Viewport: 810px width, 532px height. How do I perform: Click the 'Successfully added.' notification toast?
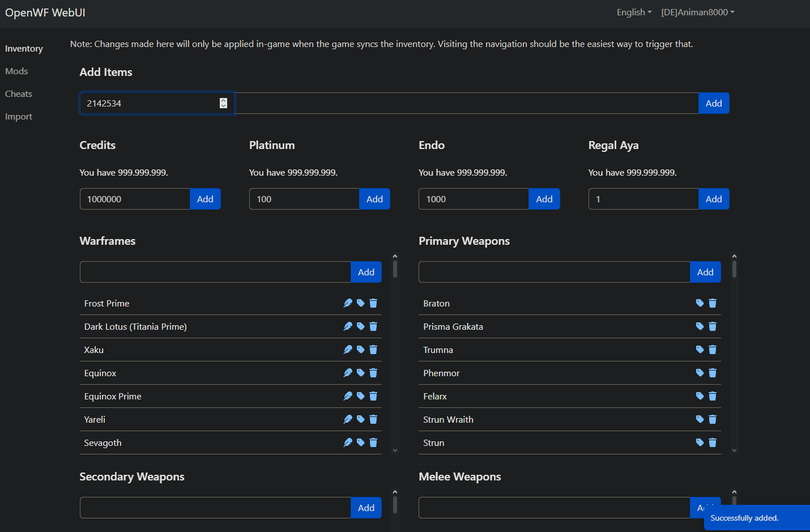pos(757,518)
